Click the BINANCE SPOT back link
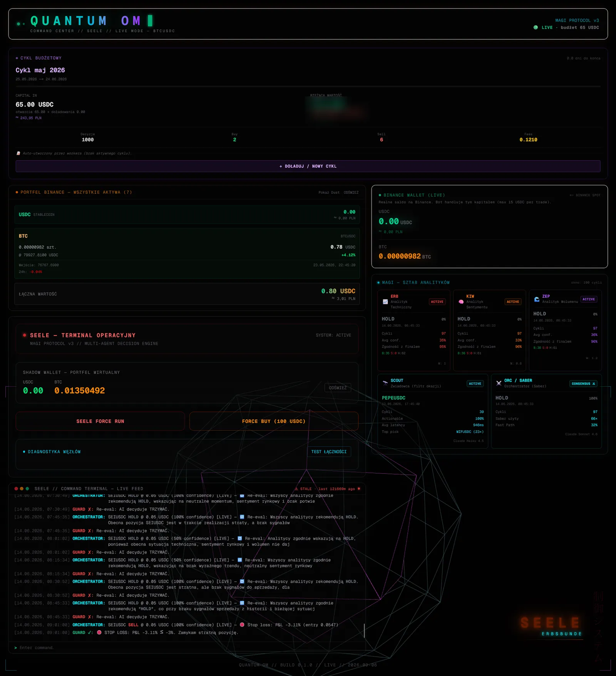This screenshot has width=616, height=676. click(x=585, y=195)
